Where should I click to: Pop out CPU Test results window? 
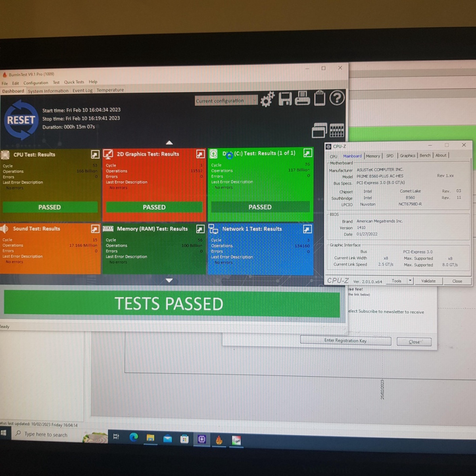tap(95, 154)
